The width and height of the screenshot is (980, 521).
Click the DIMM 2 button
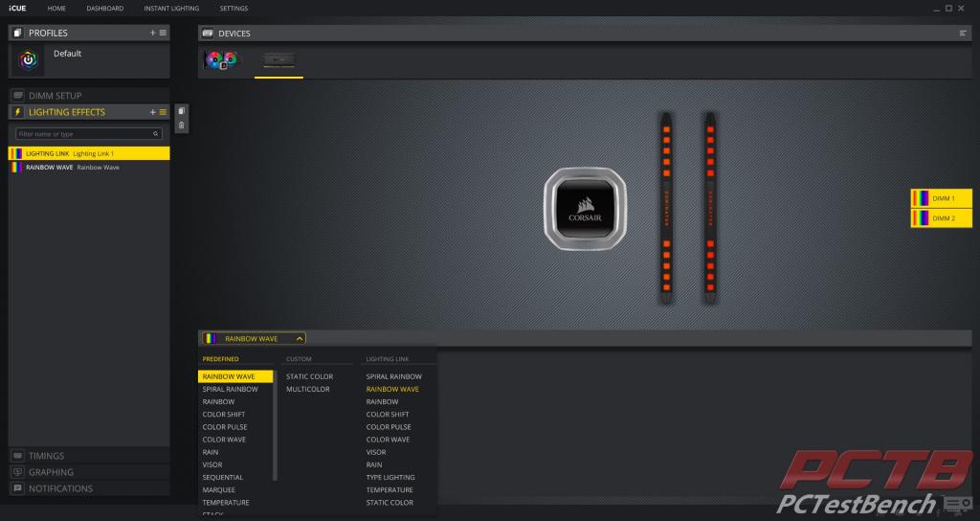(942, 218)
